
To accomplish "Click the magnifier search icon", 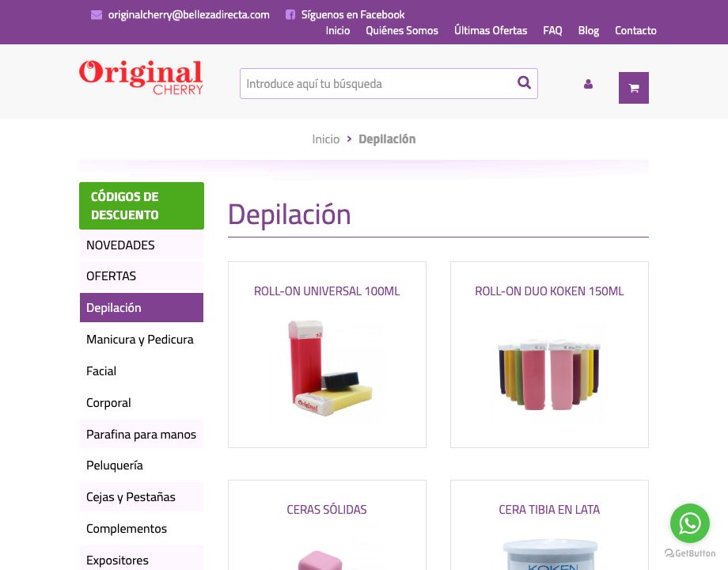I will 524,82.
